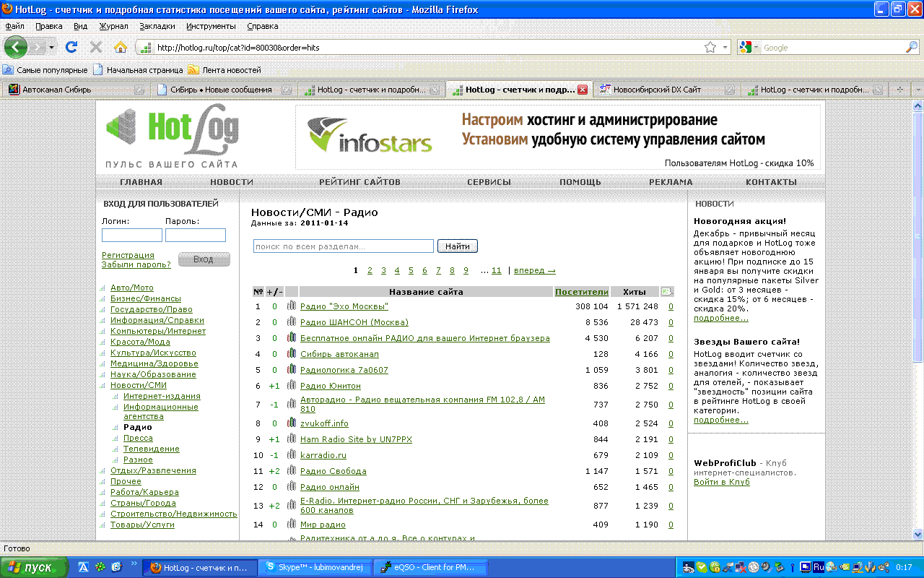Click the search magnifier icon

point(912,47)
